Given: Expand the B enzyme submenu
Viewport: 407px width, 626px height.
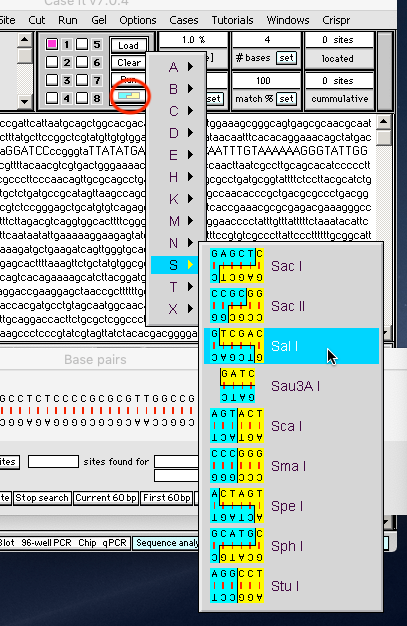Looking at the screenshot, I should (x=176, y=89).
